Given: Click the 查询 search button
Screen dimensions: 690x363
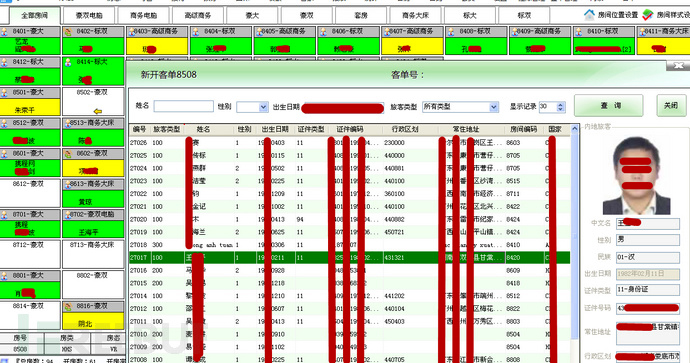Looking at the screenshot, I should (609, 106).
